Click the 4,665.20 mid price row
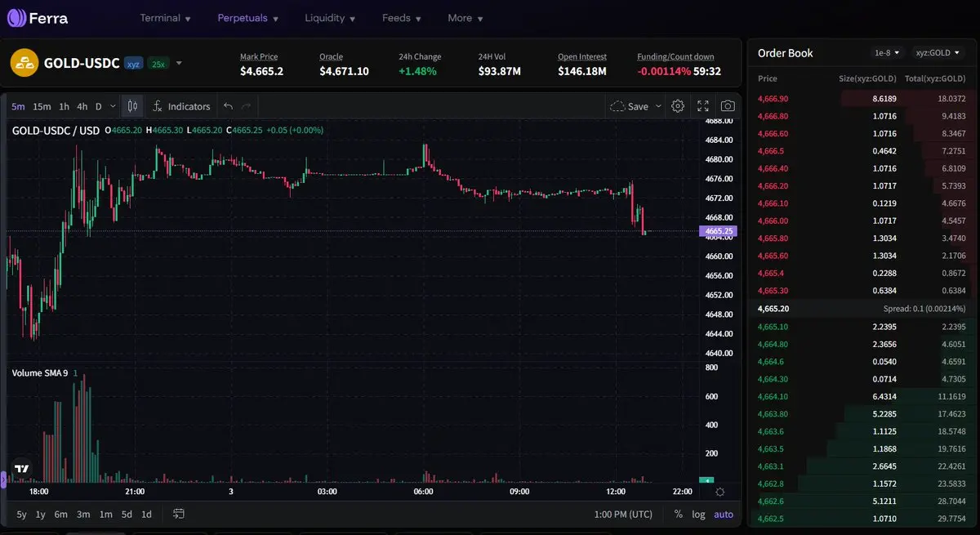Screen dimensions: 980x535 pos(862,309)
